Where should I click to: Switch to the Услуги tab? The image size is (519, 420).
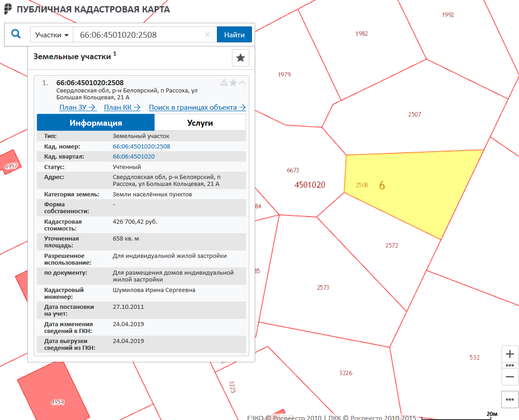(200, 123)
